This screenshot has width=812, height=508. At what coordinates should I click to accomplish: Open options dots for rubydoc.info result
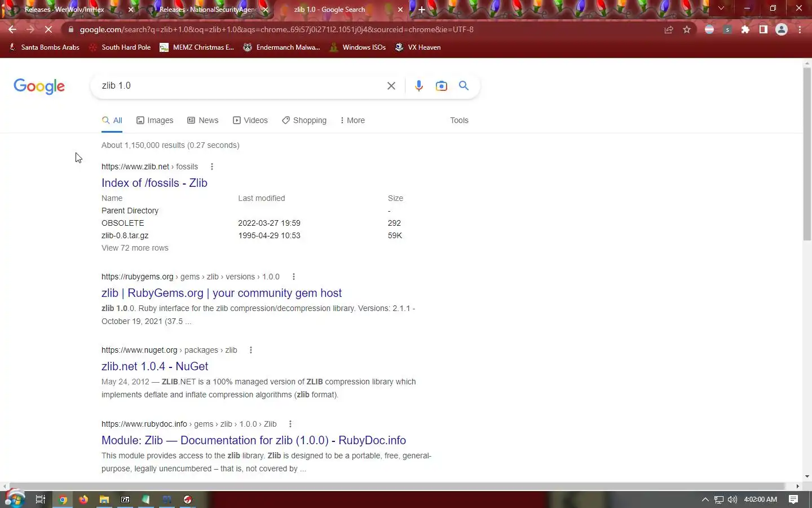point(290,424)
